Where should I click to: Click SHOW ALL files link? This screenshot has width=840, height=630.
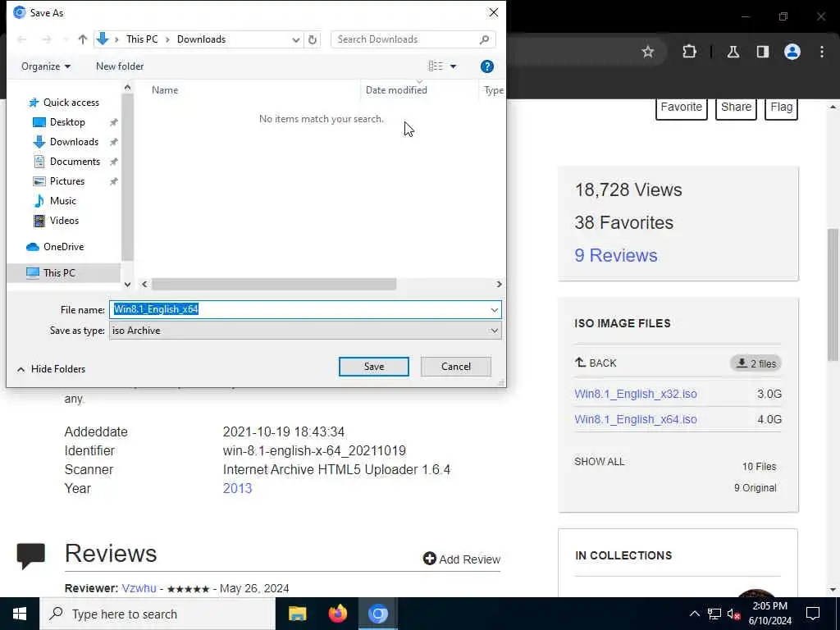coord(600,462)
